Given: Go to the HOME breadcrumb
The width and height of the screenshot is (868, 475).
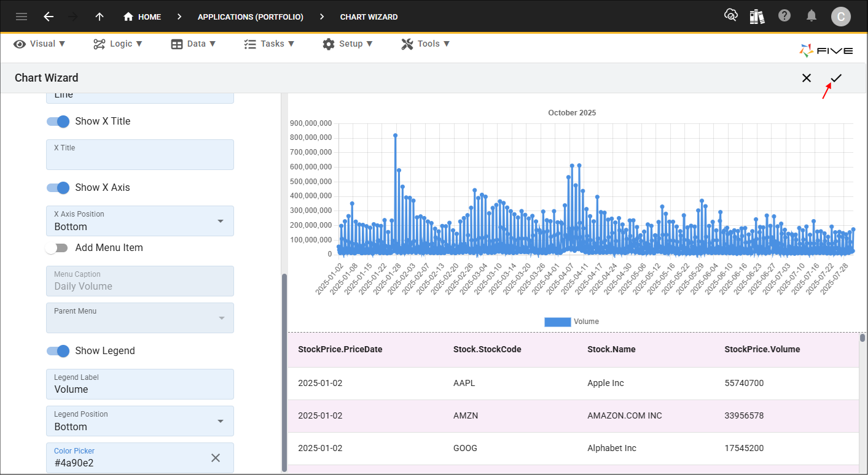Looking at the screenshot, I should pos(142,17).
